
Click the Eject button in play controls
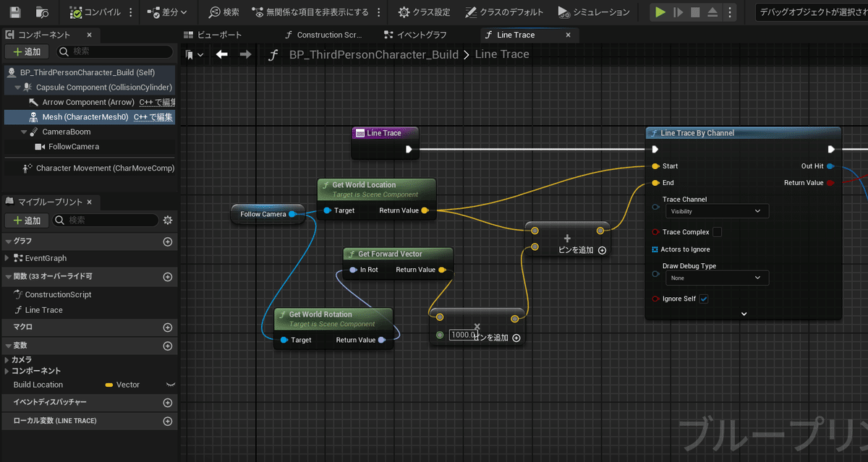tap(712, 12)
